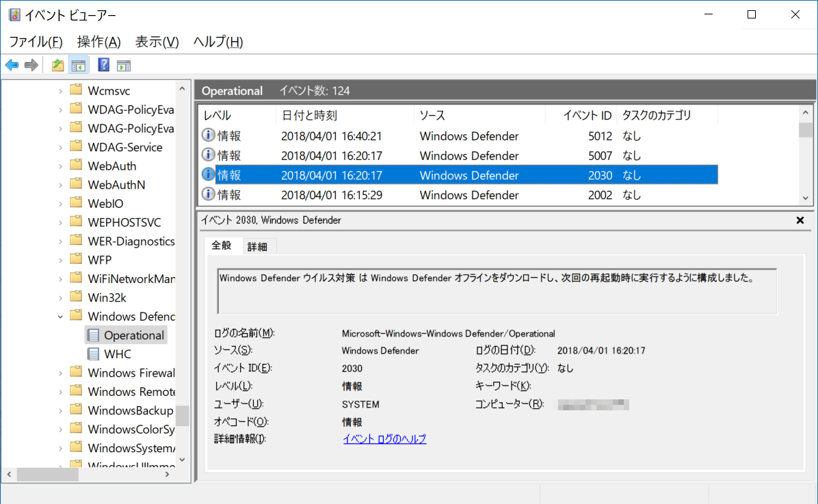
Task: Select the 16:15:29 event timestamp cell
Action: pyautogui.click(x=331, y=195)
